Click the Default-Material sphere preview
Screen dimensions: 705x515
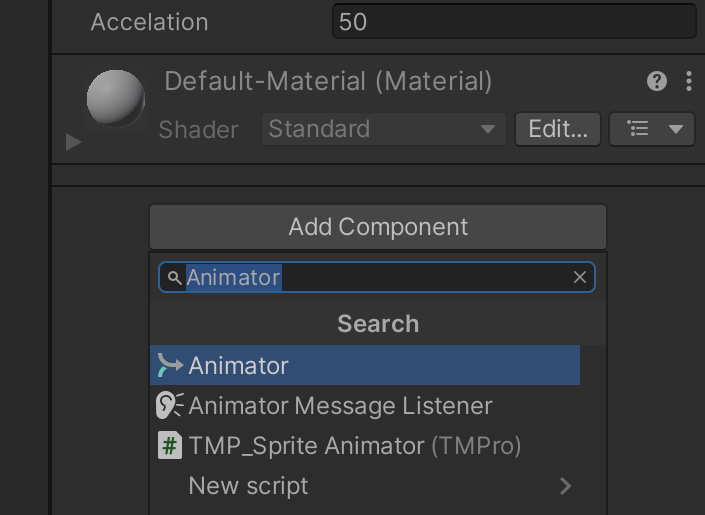tap(116, 99)
